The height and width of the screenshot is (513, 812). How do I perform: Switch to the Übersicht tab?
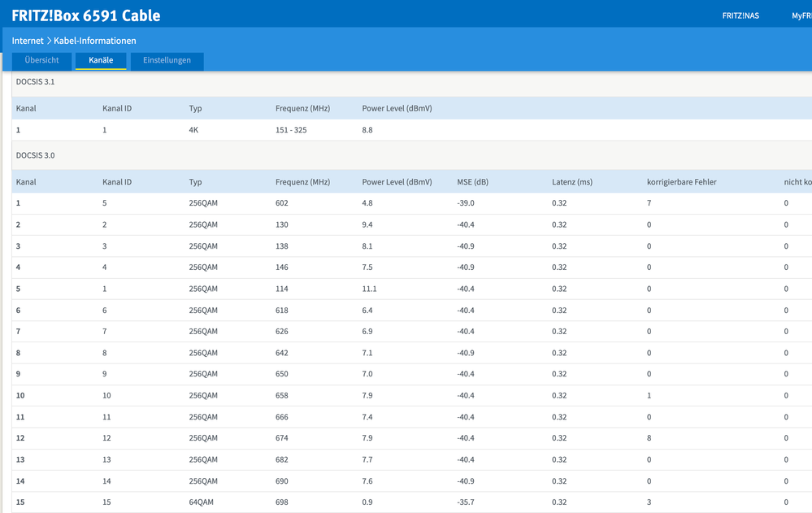click(x=42, y=60)
